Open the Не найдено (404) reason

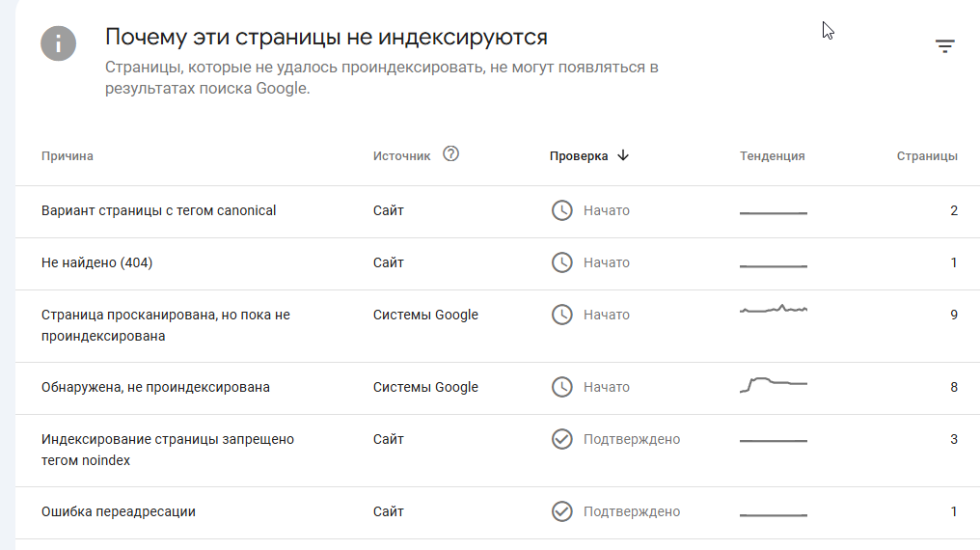click(97, 262)
